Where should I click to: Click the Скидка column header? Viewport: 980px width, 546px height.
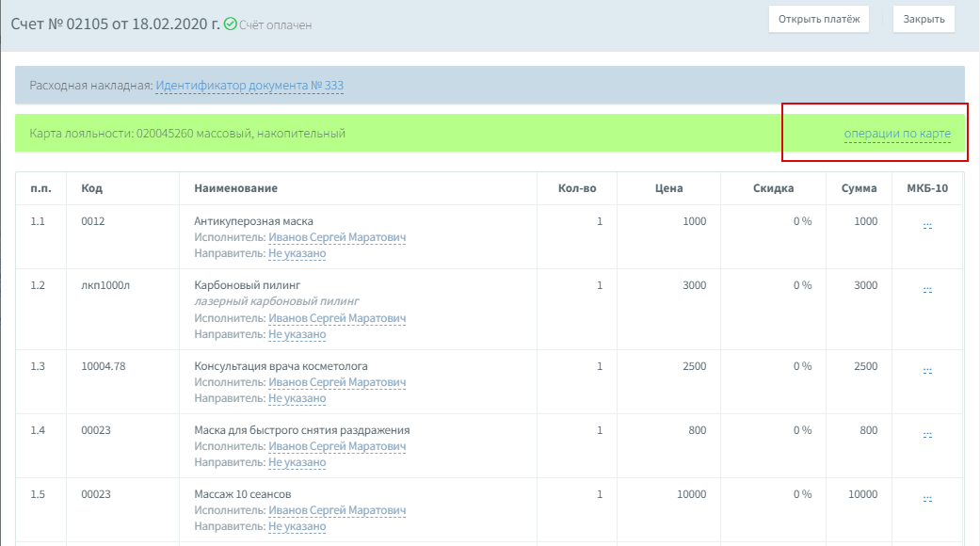[x=773, y=188]
